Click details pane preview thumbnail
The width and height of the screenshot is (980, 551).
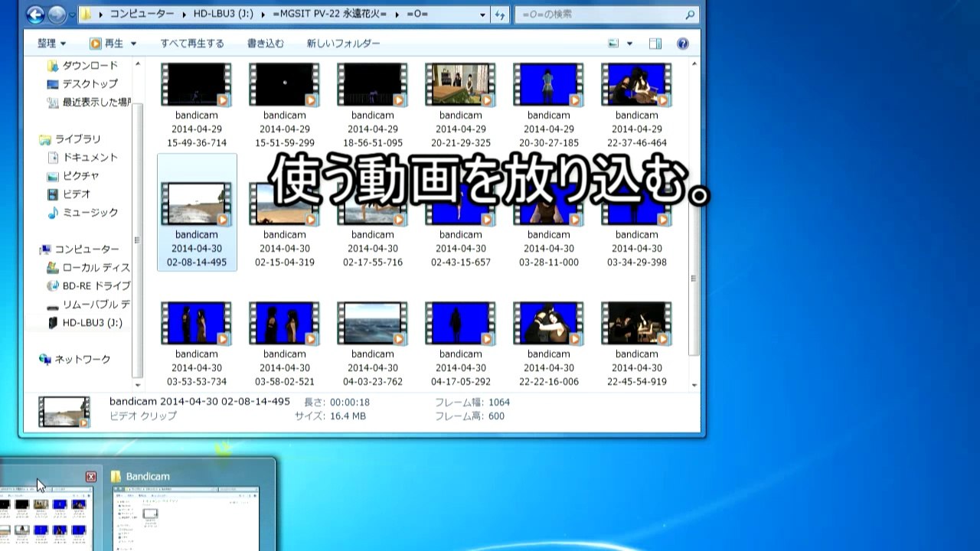pos(64,411)
